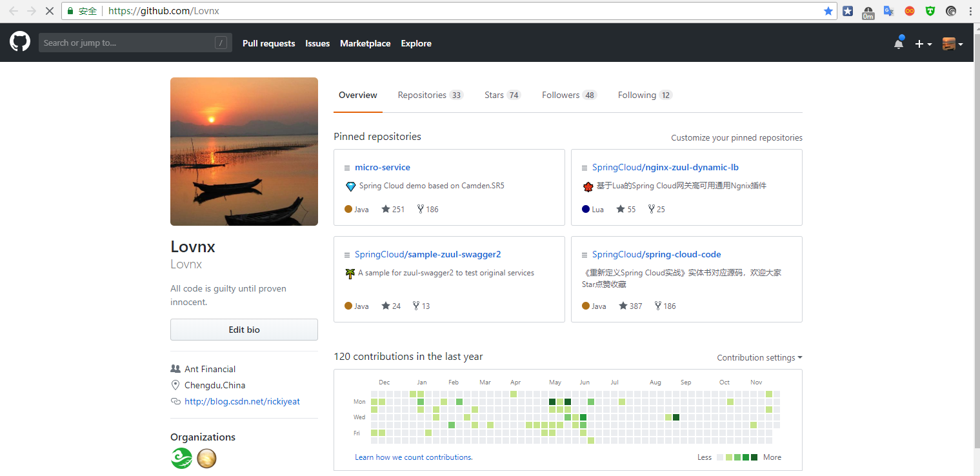Open the blog.csdn.net/rickiyeat link

tap(242, 401)
